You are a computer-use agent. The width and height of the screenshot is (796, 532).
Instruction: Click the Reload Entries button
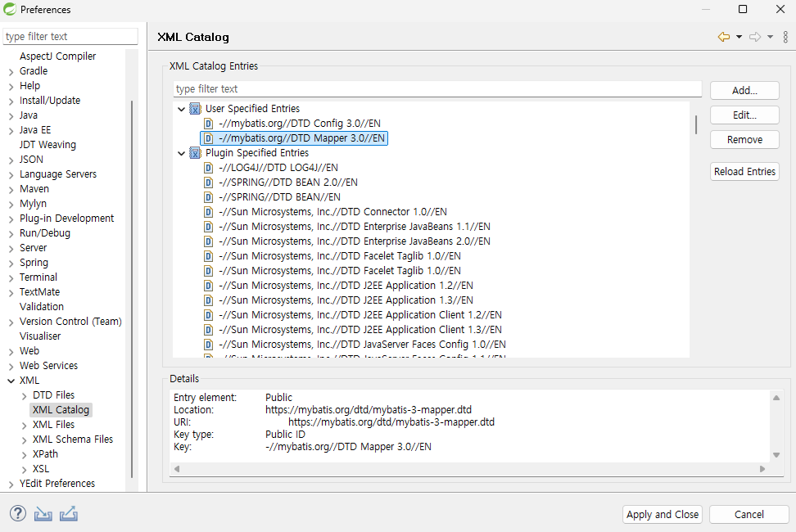point(744,171)
